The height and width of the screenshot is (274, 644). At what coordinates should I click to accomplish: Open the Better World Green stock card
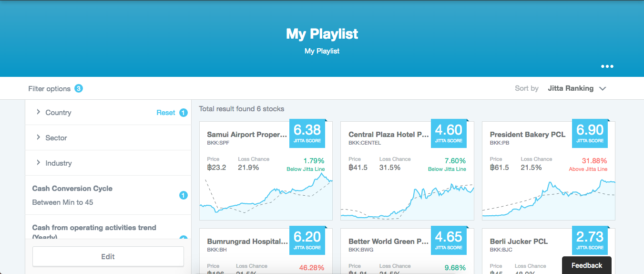[x=407, y=251]
